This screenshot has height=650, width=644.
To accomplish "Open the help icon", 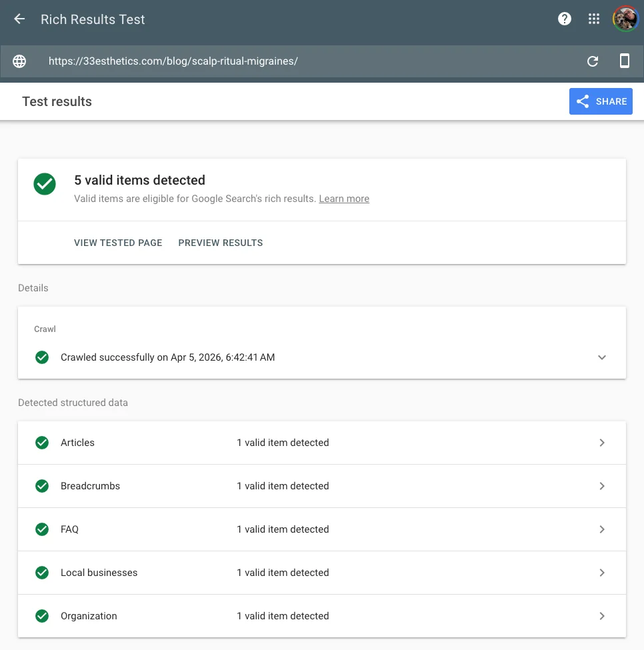I will [x=564, y=19].
